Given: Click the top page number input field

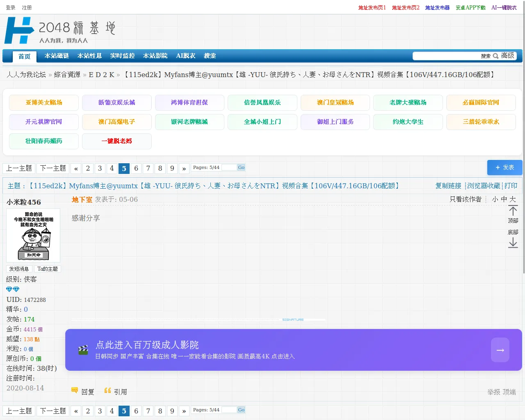Looking at the screenshot, I should click(x=229, y=167).
